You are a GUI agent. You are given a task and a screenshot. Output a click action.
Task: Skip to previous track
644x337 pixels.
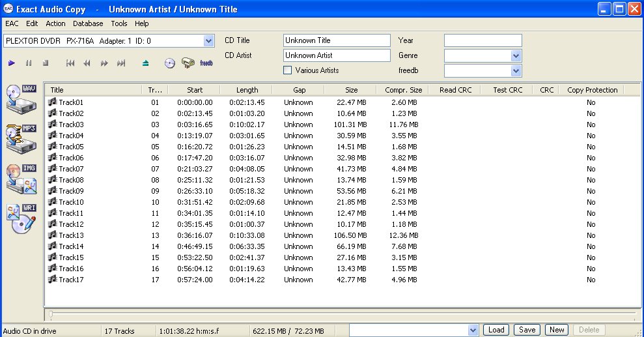tap(70, 63)
